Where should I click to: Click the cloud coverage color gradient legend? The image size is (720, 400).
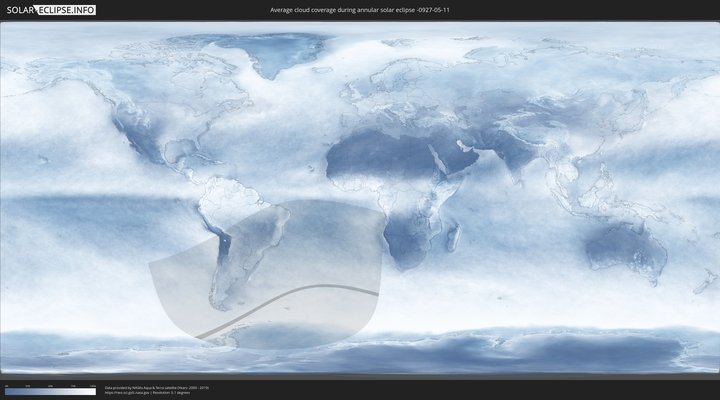50,391
